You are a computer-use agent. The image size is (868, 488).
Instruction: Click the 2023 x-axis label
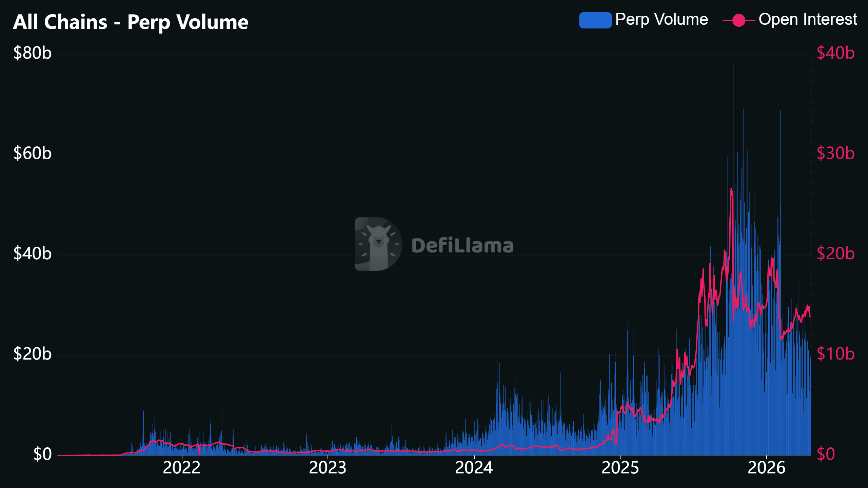(x=328, y=468)
